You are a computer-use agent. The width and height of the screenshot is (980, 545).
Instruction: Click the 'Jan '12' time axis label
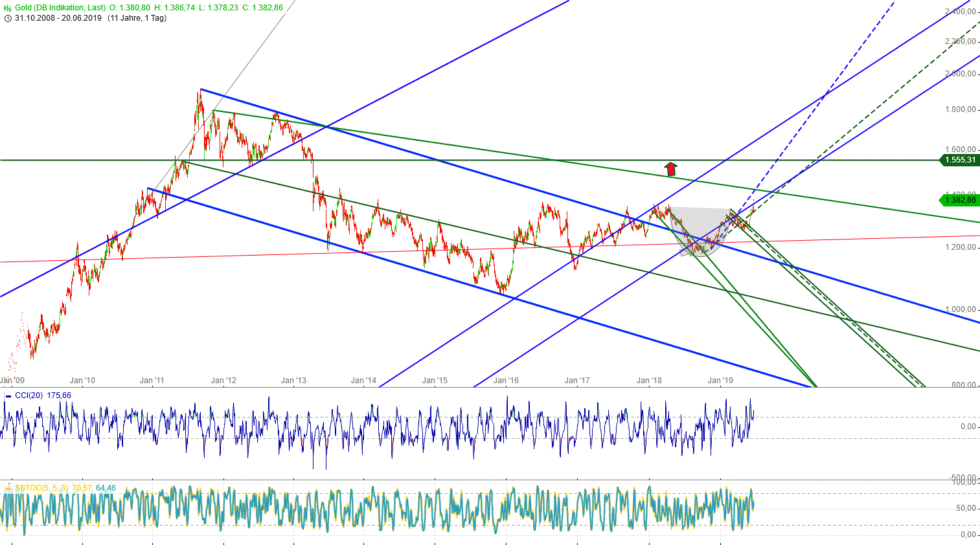click(223, 381)
